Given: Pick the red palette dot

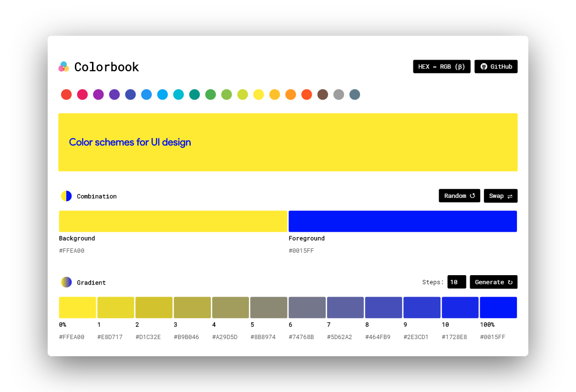Looking at the screenshot, I should [x=66, y=94].
